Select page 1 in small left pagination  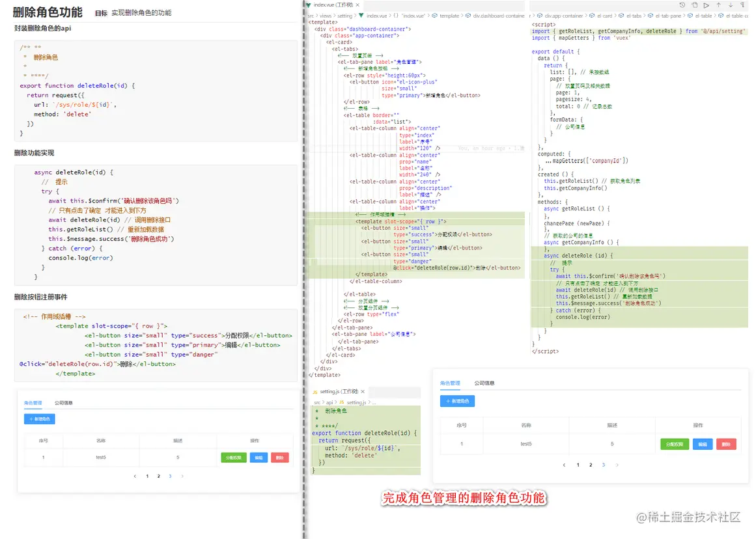147,476
